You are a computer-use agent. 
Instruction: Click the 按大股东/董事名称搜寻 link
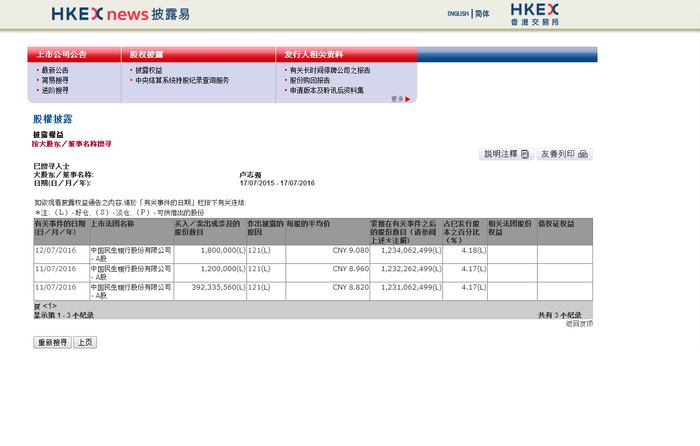[71, 144]
